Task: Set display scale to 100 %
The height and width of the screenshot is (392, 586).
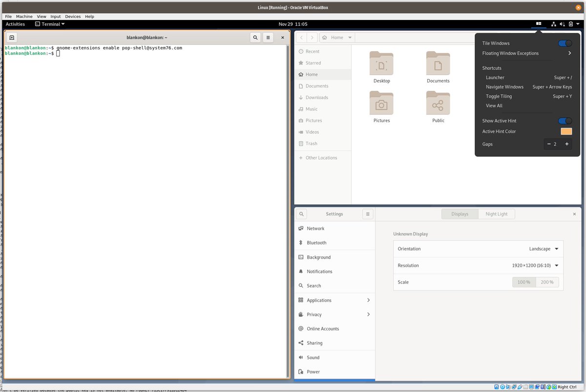Action: click(x=523, y=282)
